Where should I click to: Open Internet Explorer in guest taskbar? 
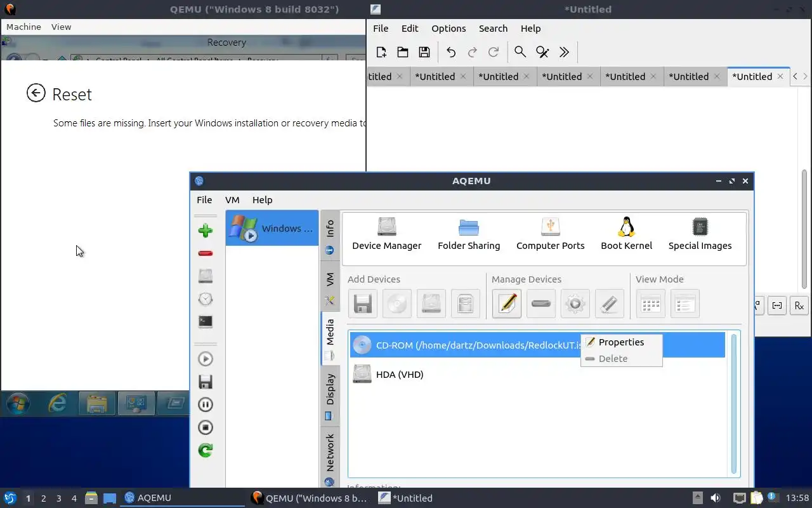pos(58,403)
